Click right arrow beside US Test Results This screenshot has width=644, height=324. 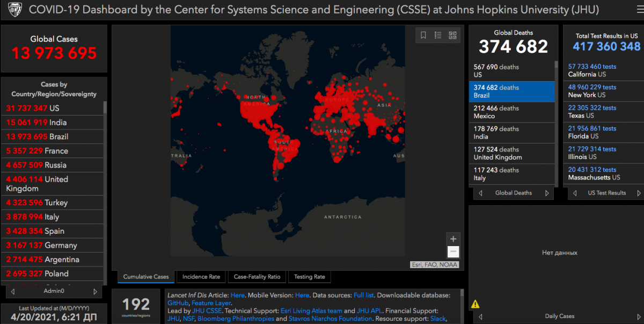639,193
